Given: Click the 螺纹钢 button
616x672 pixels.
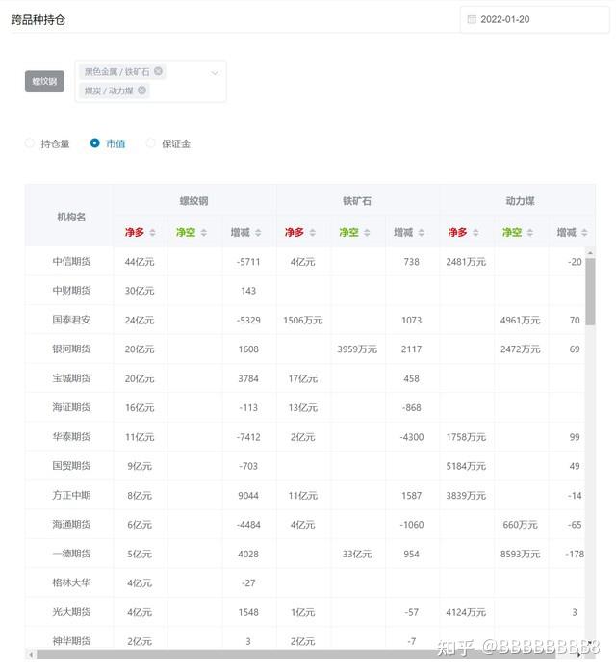Looking at the screenshot, I should [44, 82].
